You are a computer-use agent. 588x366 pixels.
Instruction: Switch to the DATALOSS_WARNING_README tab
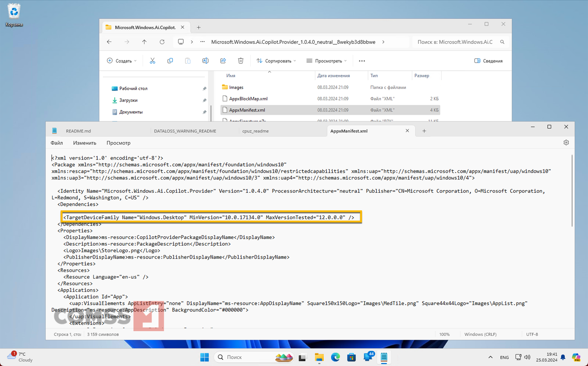(185, 131)
